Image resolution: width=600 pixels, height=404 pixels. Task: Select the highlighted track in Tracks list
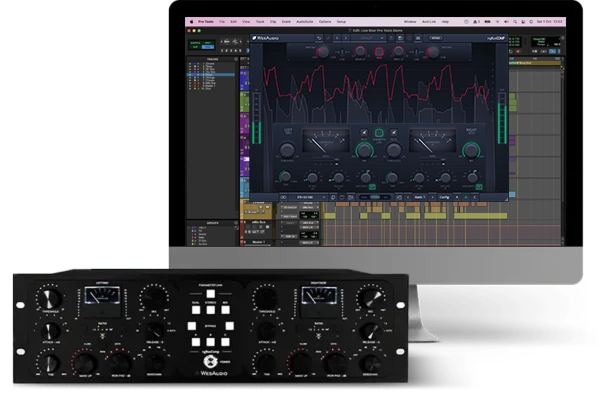[211, 75]
